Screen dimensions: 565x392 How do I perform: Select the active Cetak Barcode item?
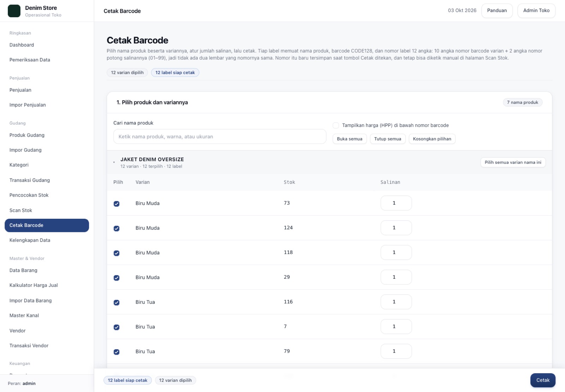pyautogui.click(x=47, y=225)
